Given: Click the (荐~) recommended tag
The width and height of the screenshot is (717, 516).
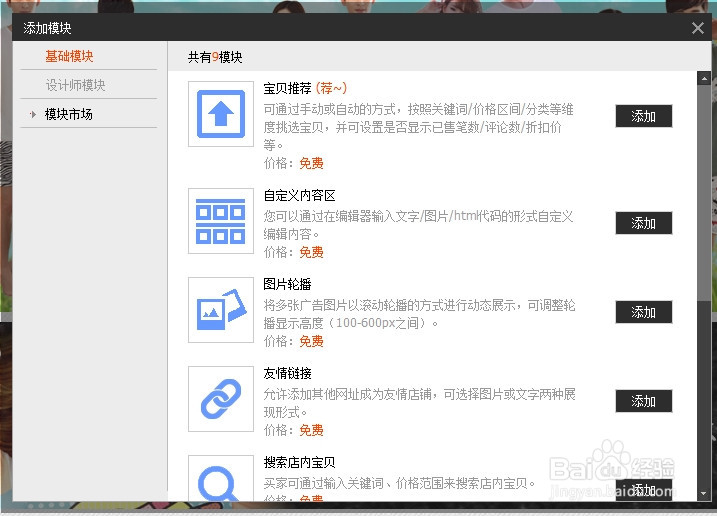Looking at the screenshot, I should [332, 88].
